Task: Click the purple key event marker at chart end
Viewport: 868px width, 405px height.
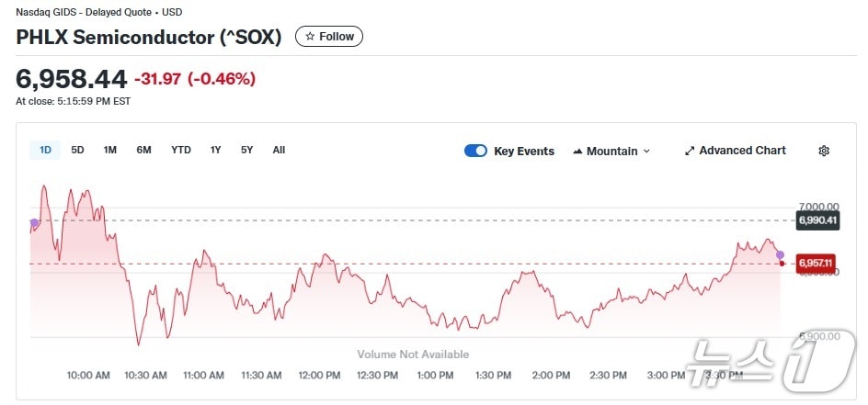Action: [x=781, y=254]
